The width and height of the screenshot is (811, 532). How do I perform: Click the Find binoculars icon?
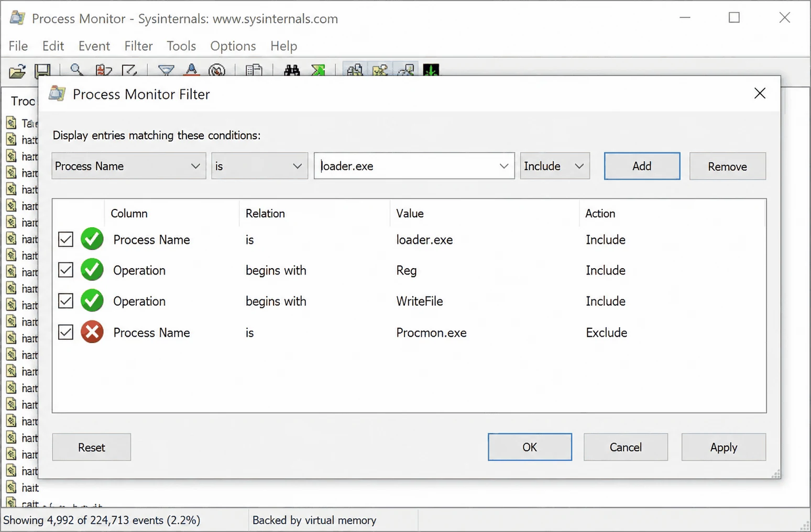point(292,70)
